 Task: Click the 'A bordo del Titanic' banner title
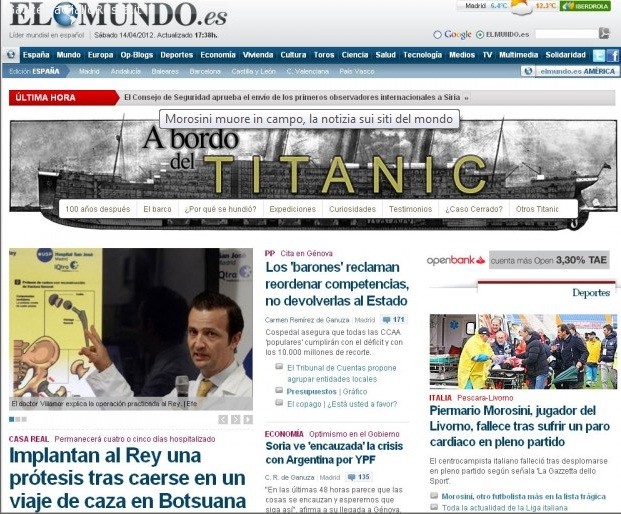coord(313,160)
